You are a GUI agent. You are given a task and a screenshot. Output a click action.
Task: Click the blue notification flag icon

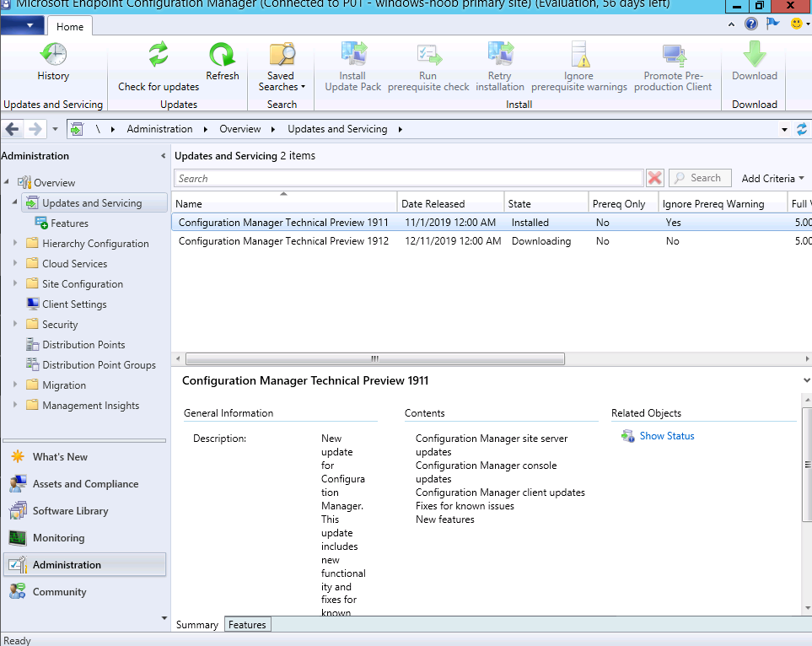point(772,24)
